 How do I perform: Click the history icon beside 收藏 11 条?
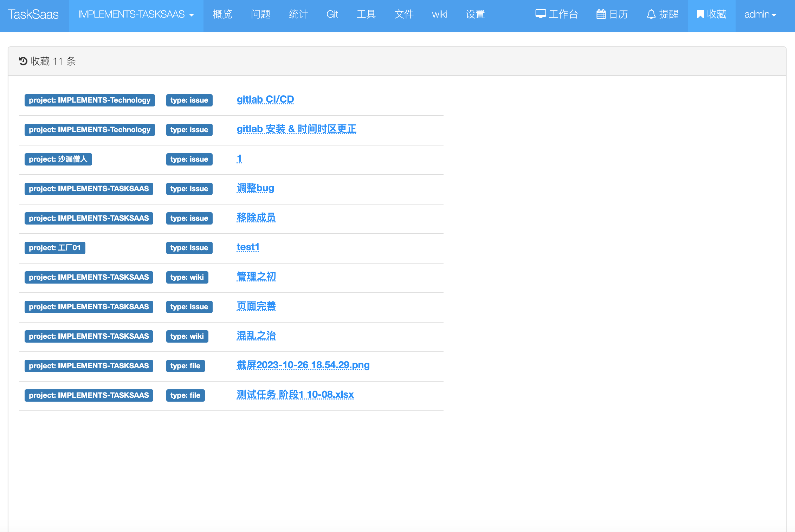(23, 61)
